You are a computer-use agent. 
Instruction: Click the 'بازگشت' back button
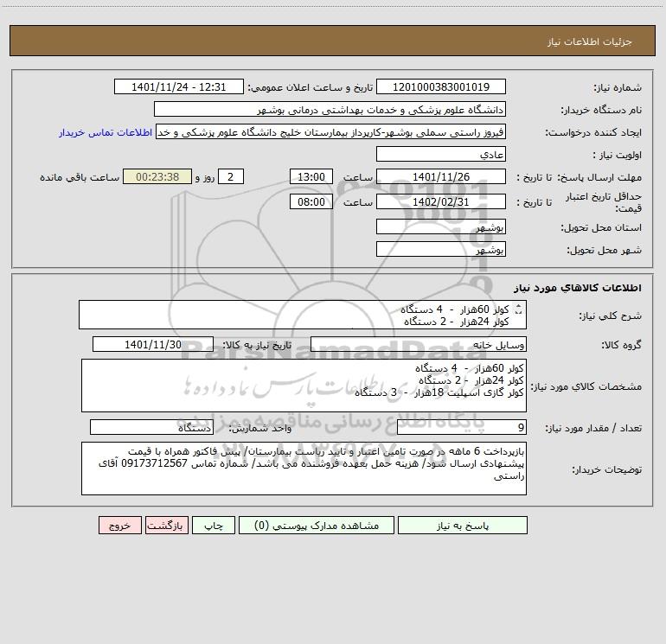click(x=166, y=526)
